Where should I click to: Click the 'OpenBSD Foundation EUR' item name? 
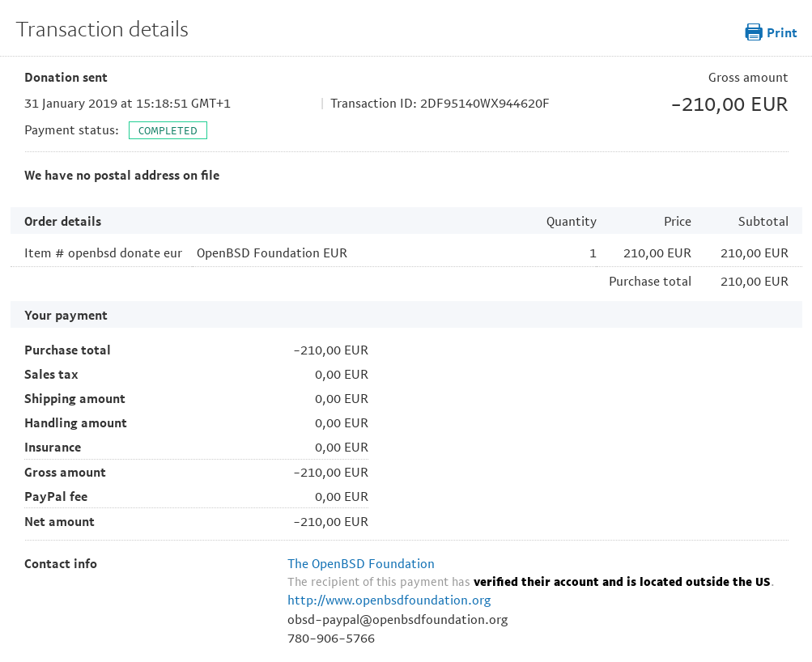click(x=272, y=253)
